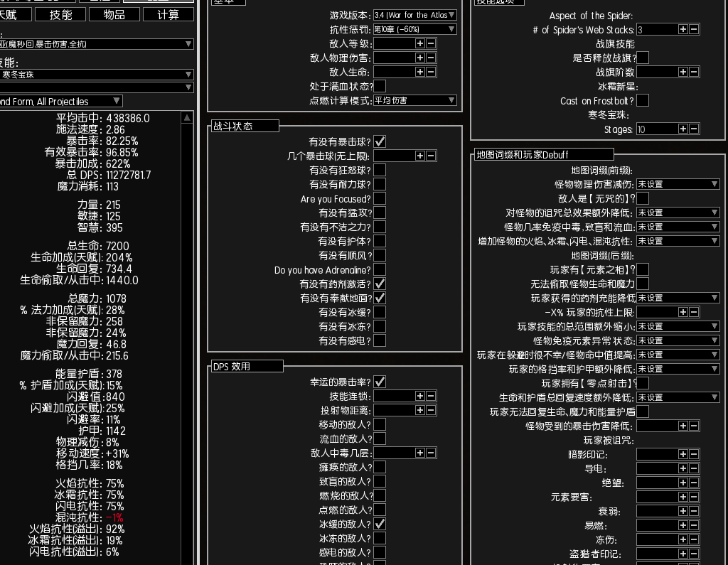
Task: Uncheck 有没有暴击球
Action: (x=380, y=141)
